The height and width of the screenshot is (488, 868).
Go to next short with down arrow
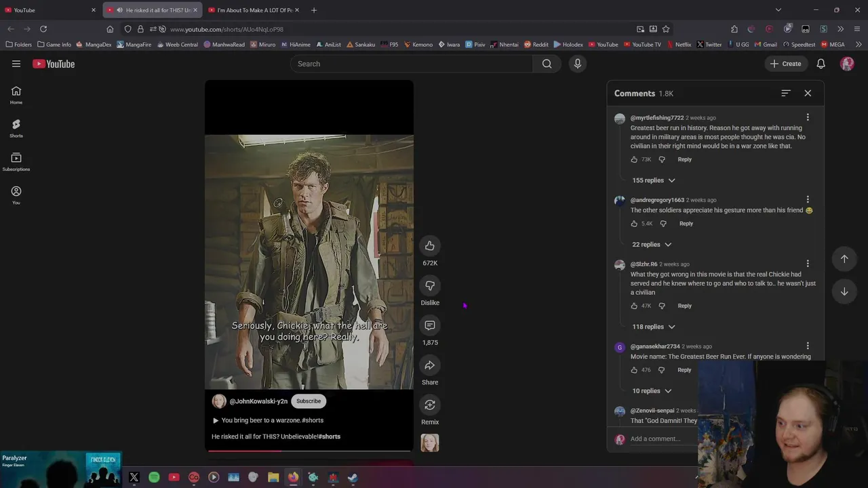point(844,291)
